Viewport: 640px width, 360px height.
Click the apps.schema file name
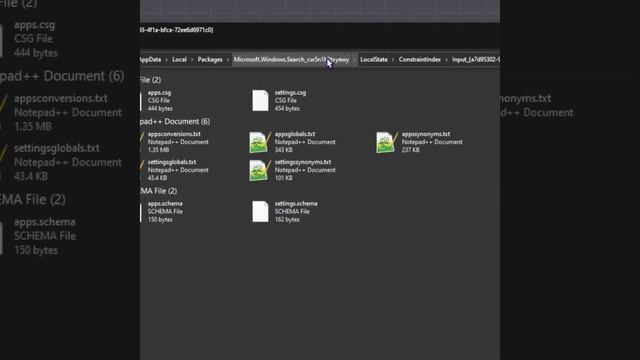165,203
